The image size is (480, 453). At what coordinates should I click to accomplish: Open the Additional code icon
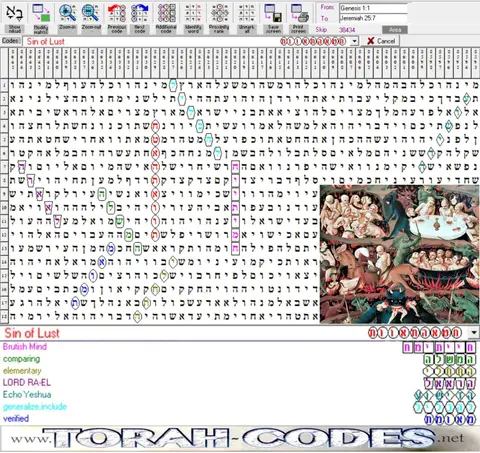coord(166,13)
